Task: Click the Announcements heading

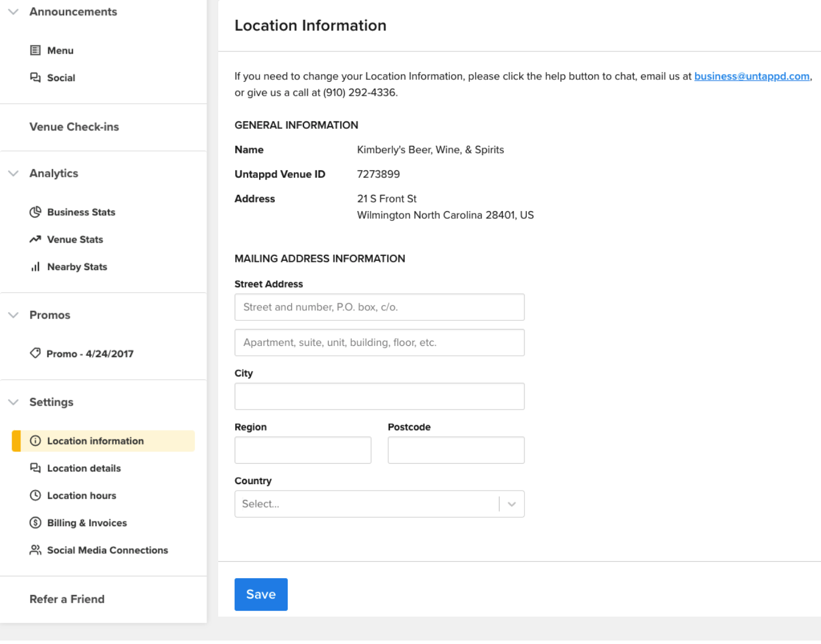Action: coord(73,12)
